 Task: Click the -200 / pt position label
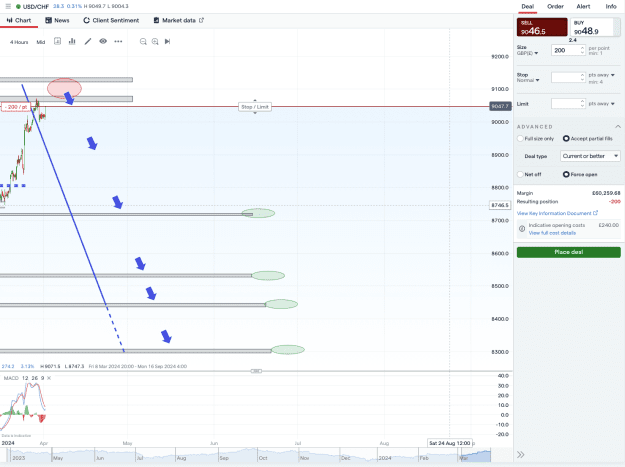tap(16, 107)
